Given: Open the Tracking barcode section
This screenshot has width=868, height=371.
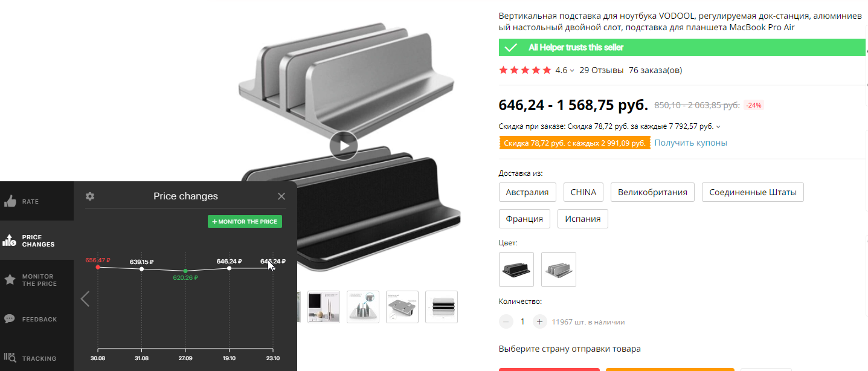Looking at the screenshot, I should [36, 358].
